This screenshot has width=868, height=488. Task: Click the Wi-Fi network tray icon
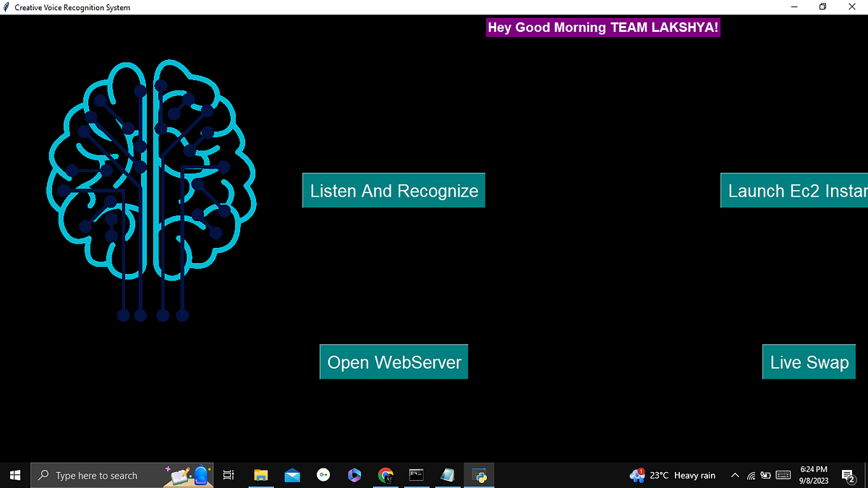(751, 475)
